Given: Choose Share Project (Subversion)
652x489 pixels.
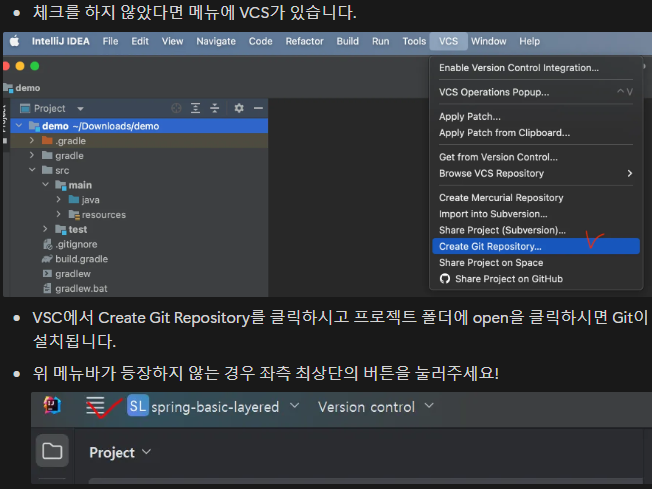Looking at the screenshot, I should coord(536,230).
